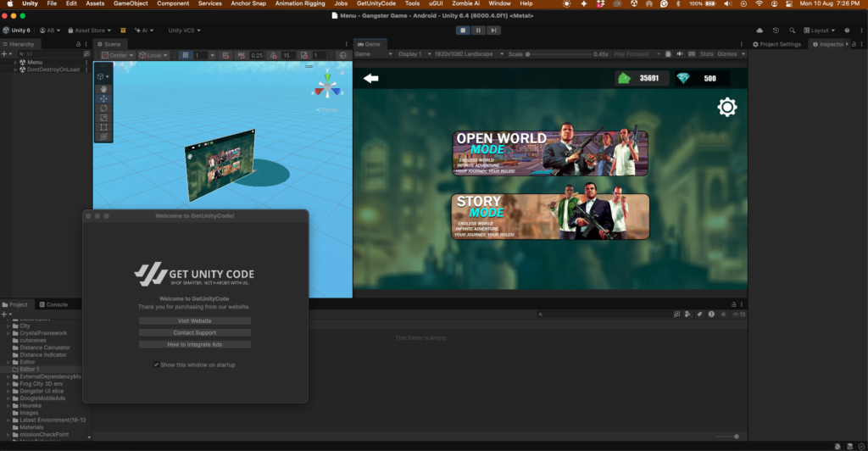Image resolution: width=868 pixels, height=451 pixels.
Task: Toggle hidden packages visibility in Project
Action: (x=739, y=315)
